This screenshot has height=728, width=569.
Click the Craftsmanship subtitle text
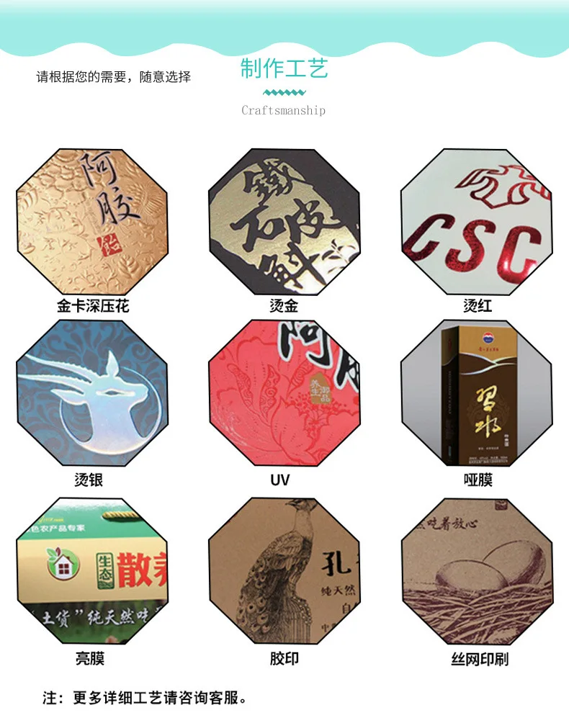point(283,110)
